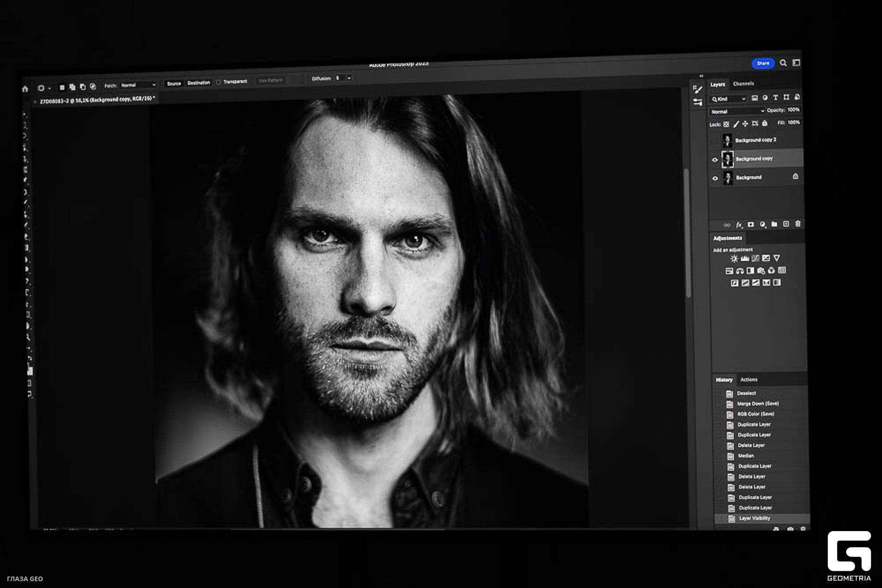Click the Share button

[763, 63]
